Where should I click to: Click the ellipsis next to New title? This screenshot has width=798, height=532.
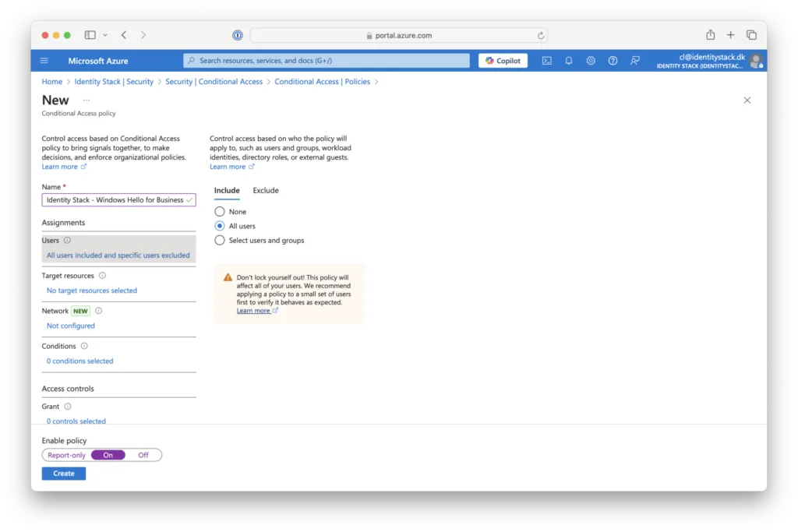pos(87,100)
